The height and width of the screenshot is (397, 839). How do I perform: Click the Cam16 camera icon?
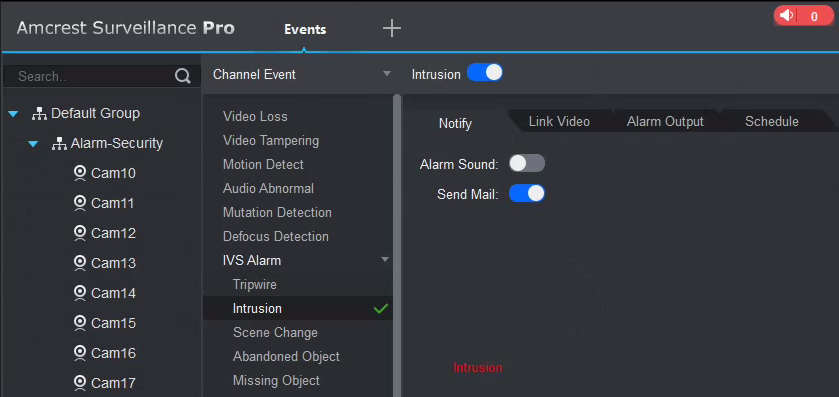coord(80,353)
